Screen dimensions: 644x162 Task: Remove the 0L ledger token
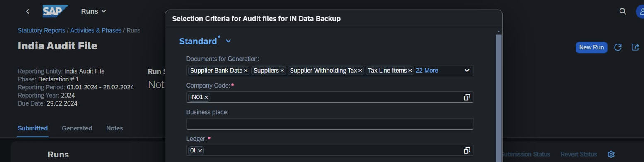click(x=200, y=150)
